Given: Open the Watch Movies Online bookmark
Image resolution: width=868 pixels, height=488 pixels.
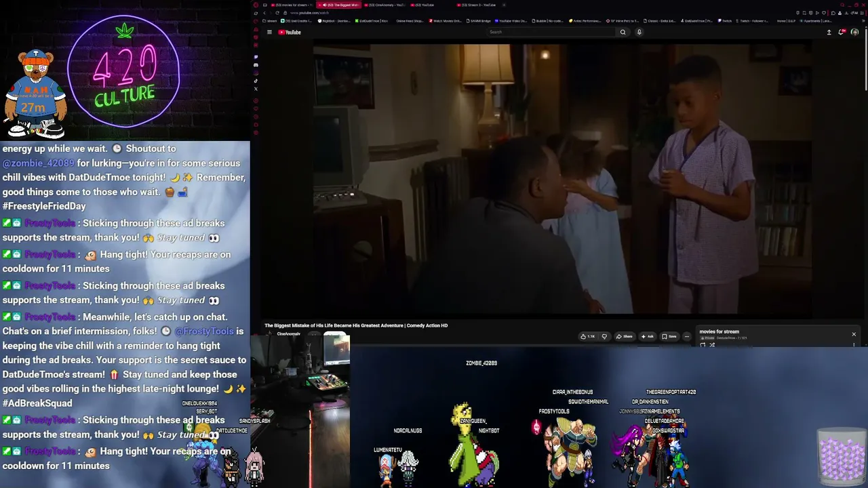Looking at the screenshot, I should coord(445,21).
